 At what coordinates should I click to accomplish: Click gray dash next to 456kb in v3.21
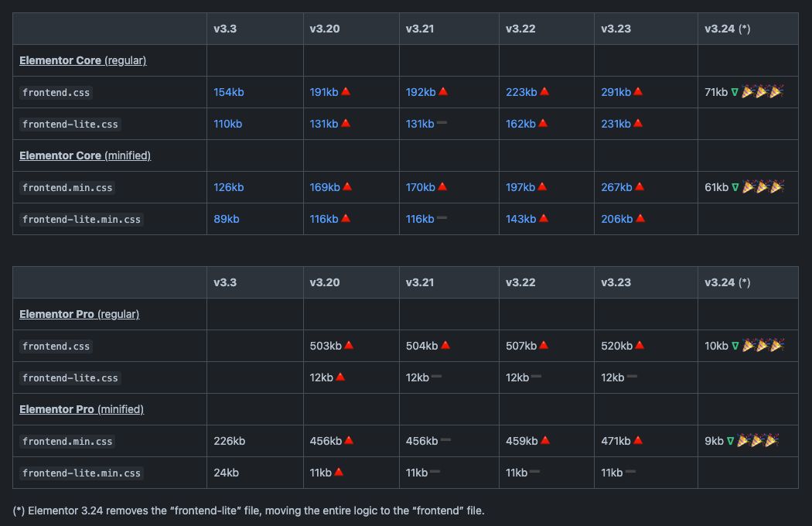(x=445, y=441)
